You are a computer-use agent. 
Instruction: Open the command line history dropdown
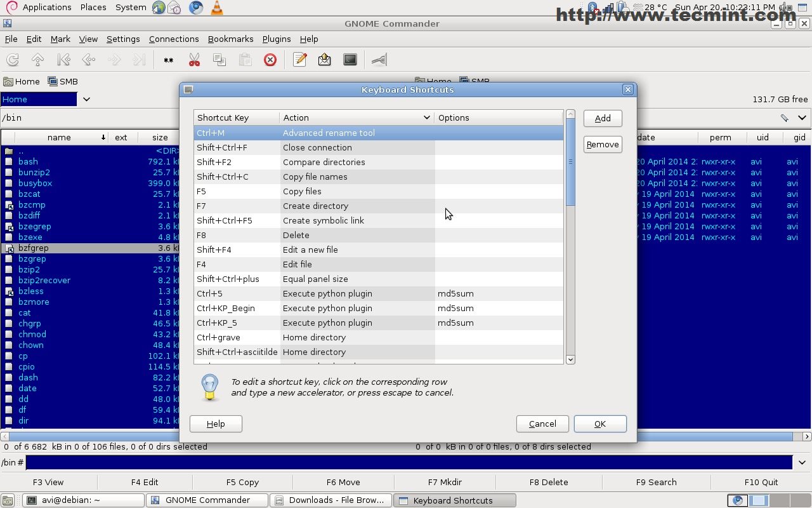pyautogui.click(x=802, y=462)
